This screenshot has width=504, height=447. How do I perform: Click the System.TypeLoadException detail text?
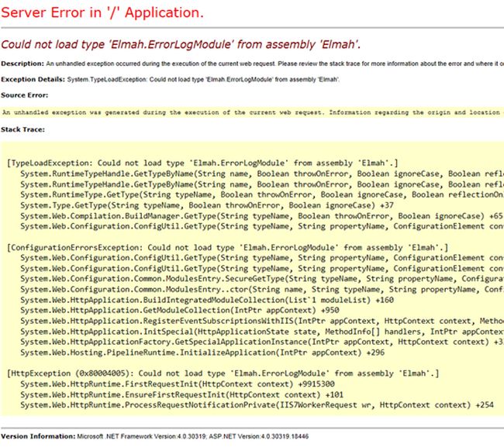[203, 79]
